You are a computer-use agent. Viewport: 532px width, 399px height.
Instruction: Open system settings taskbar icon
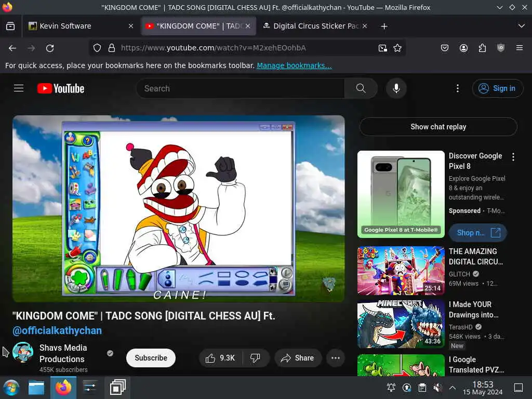[x=90, y=388]
